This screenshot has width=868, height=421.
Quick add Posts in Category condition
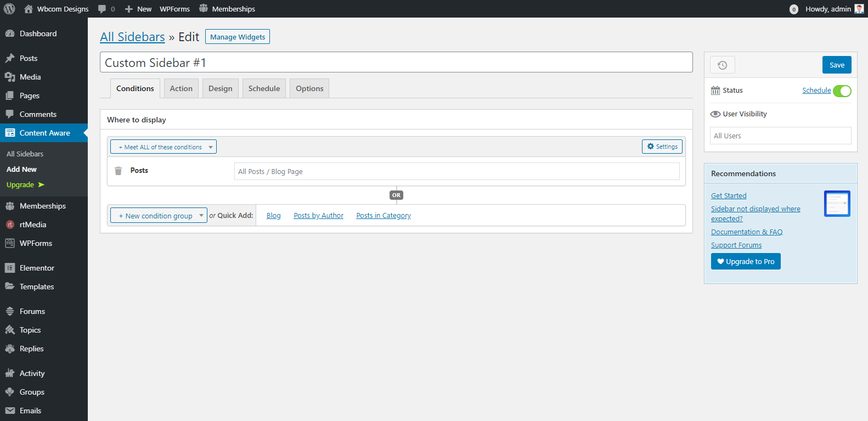click(384, 216)
